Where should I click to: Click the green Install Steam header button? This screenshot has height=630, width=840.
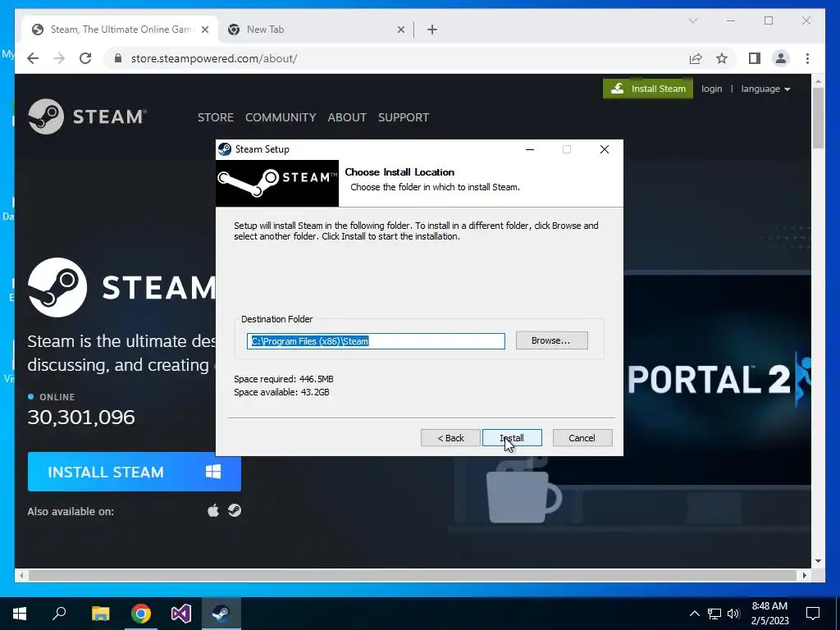click(x=648, y=89)
